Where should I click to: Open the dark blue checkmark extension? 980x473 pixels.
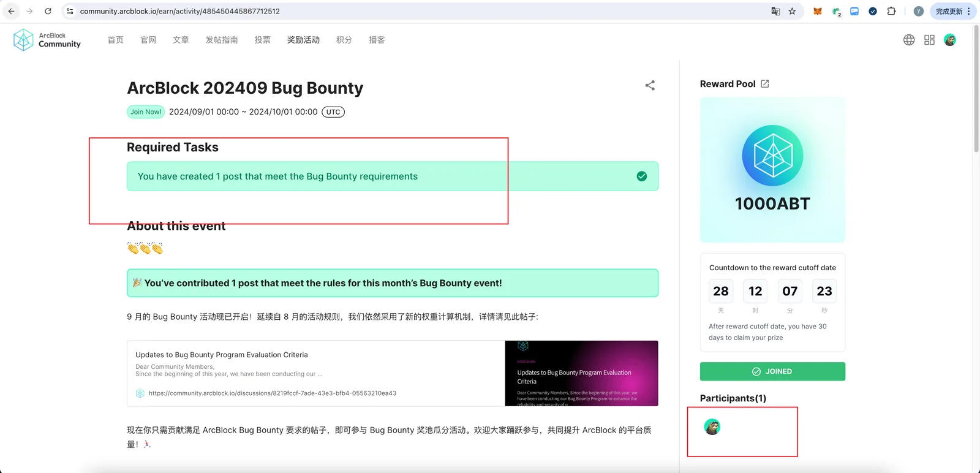point(873,11)
